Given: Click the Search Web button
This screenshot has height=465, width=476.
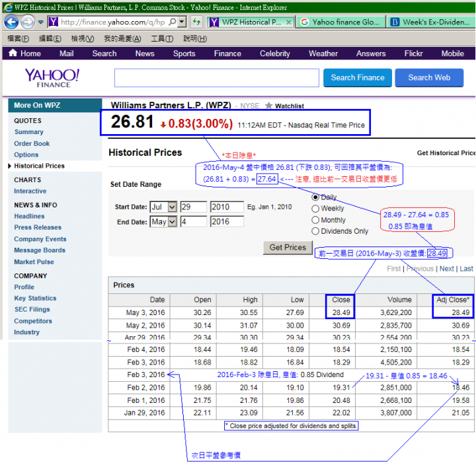Looking at the screenshot, I should [429, 78].
